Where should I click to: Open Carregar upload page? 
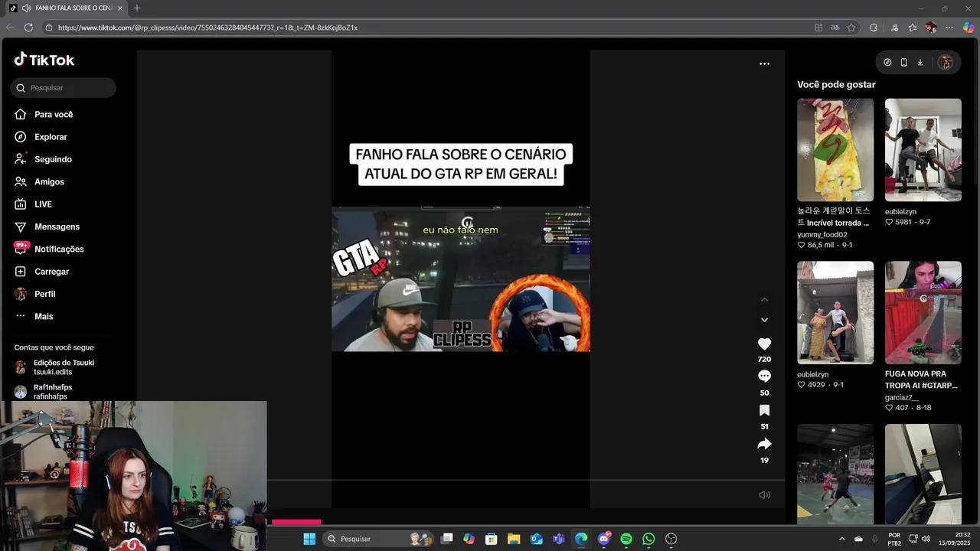pos(42,272)
